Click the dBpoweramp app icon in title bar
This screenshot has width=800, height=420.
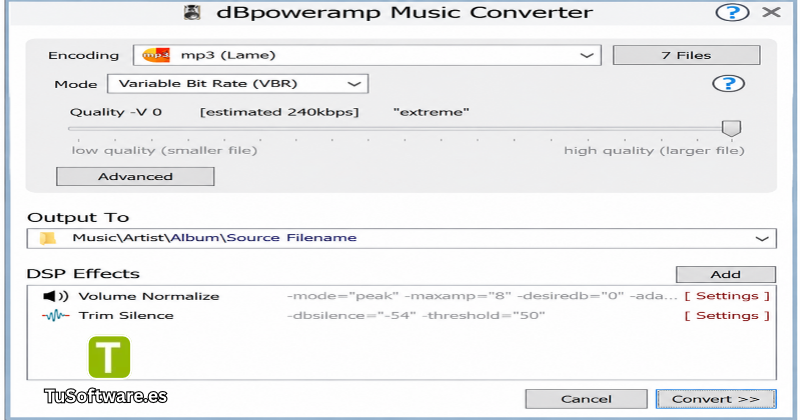click(192, 12)
